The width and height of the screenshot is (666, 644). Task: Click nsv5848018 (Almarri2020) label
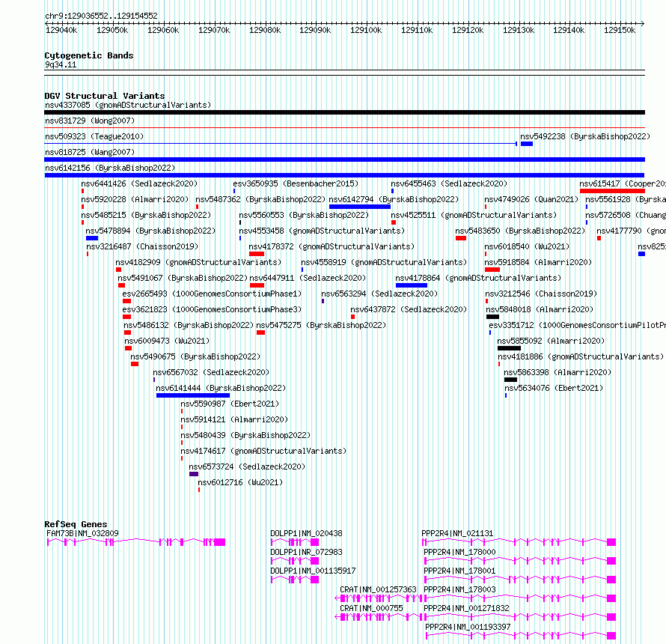click(x=540, y=309)
